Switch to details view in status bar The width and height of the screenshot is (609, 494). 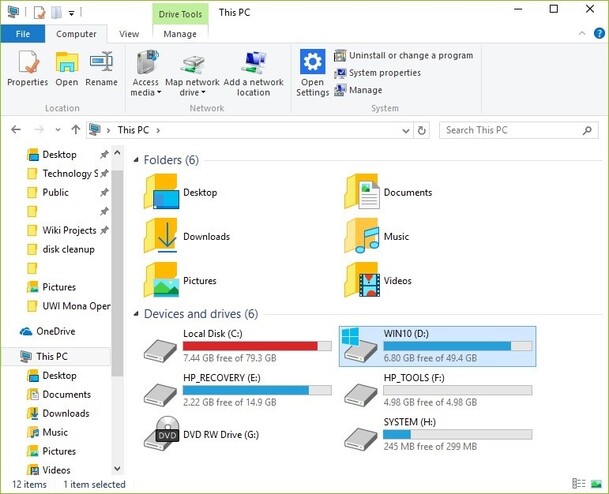click(580, 484)
